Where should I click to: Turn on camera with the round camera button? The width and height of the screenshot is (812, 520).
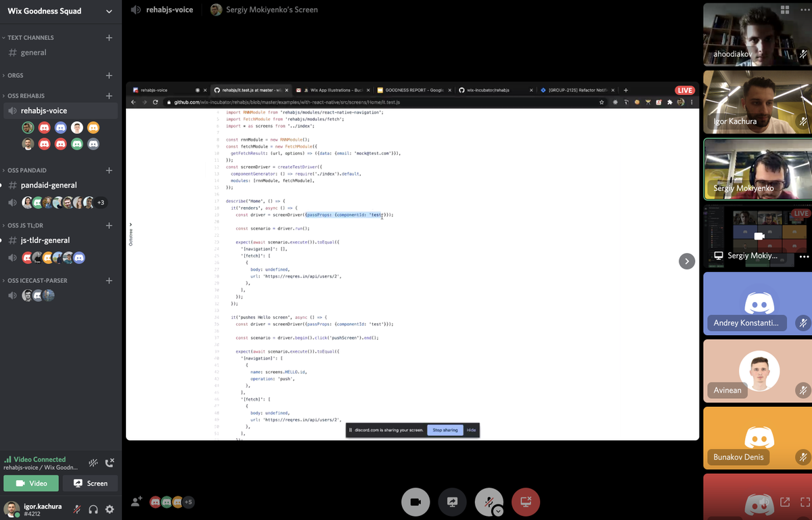tap(415, 502)
